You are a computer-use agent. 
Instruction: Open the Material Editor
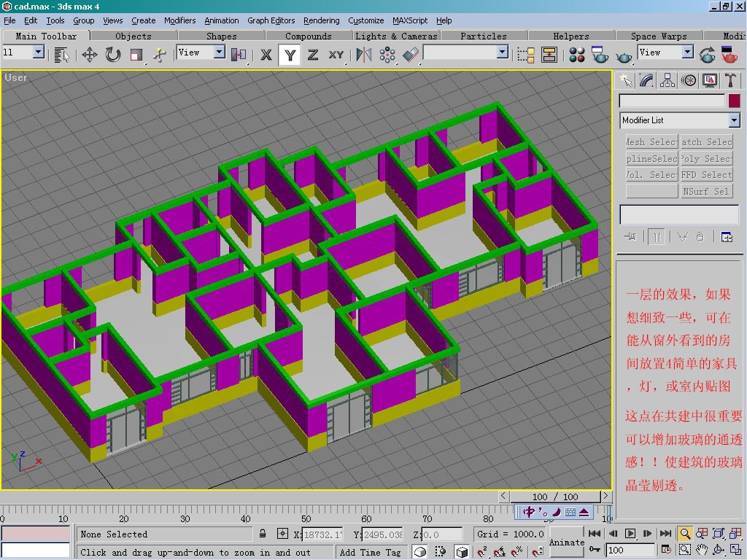[x=577, y=55]
